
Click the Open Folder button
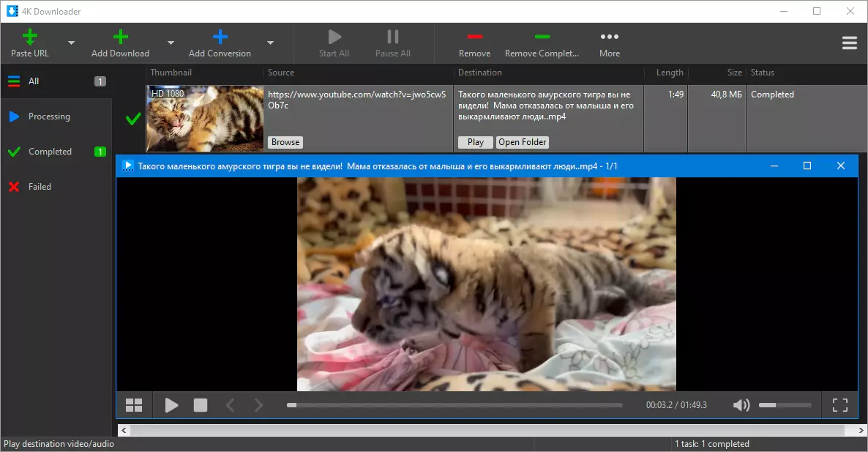click(523, 142)
